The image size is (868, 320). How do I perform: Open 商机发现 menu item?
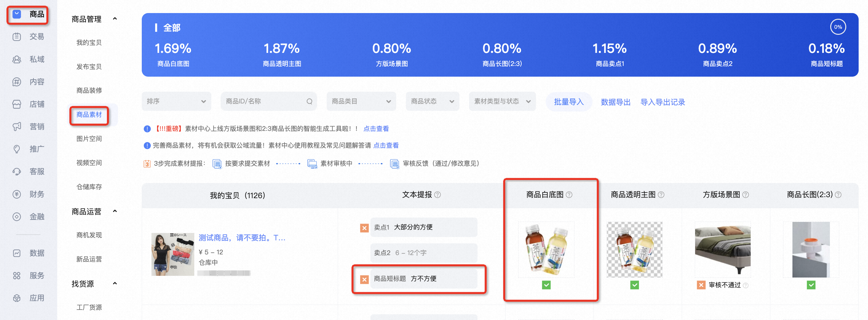click(x=89, y=235)
